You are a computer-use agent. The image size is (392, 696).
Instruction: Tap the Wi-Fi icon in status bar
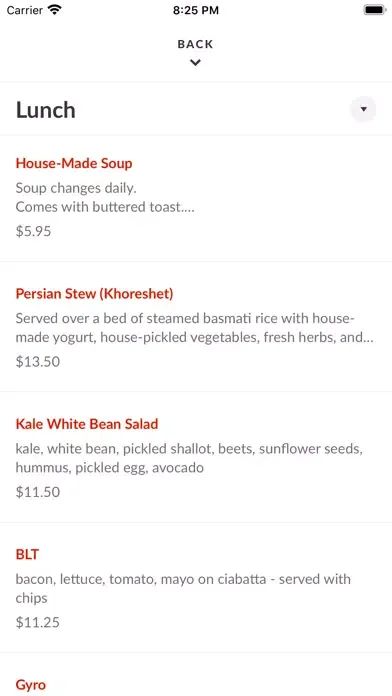[x=55, y=10]
